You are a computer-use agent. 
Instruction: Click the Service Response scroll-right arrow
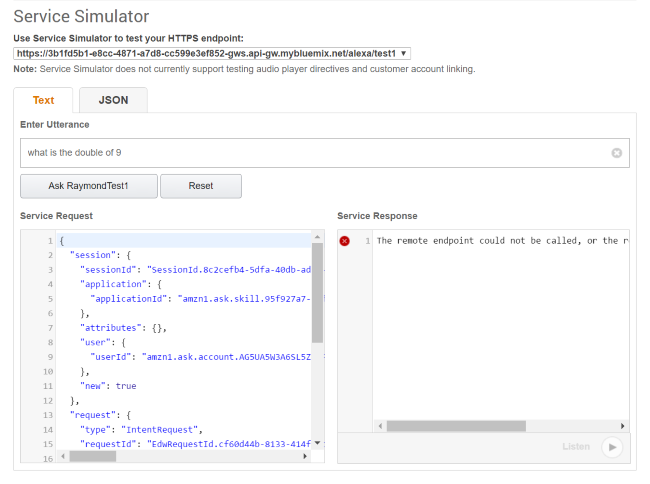tap(623, 426)
